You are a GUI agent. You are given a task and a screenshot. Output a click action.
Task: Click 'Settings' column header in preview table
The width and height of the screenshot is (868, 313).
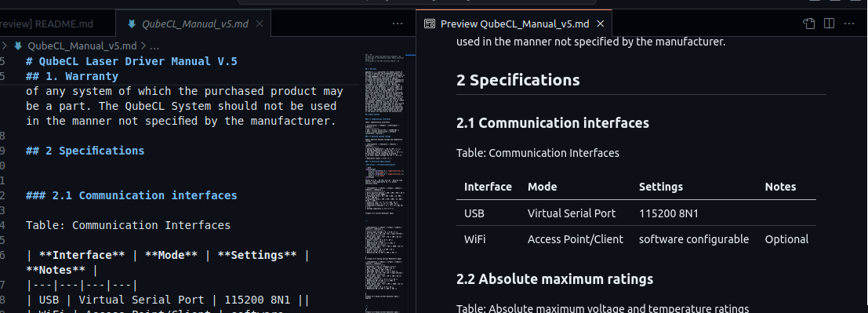tap(661, 187)
